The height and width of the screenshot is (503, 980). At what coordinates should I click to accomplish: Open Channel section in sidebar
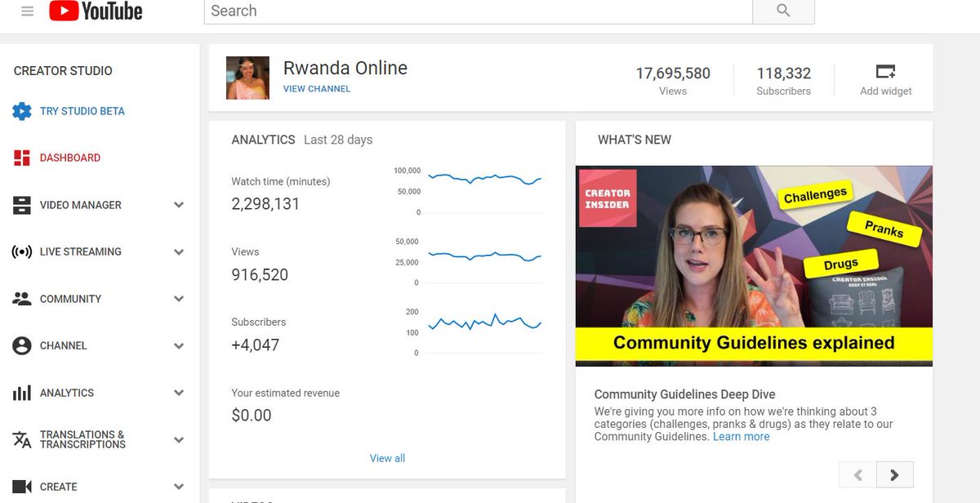coord(64,345)
